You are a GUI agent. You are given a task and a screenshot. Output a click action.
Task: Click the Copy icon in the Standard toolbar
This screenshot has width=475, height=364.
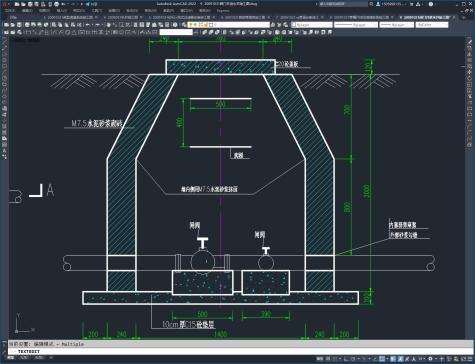pyautogui.click(x=60, y=25)
